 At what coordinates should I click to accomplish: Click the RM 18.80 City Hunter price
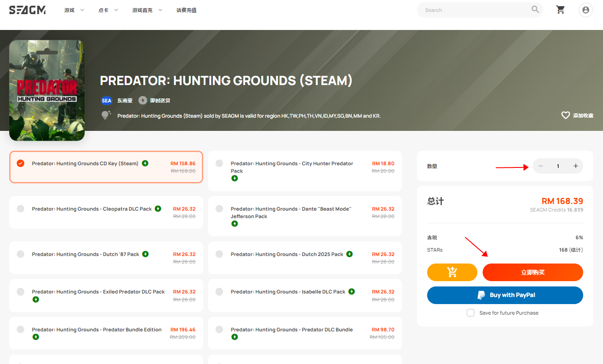383,163
